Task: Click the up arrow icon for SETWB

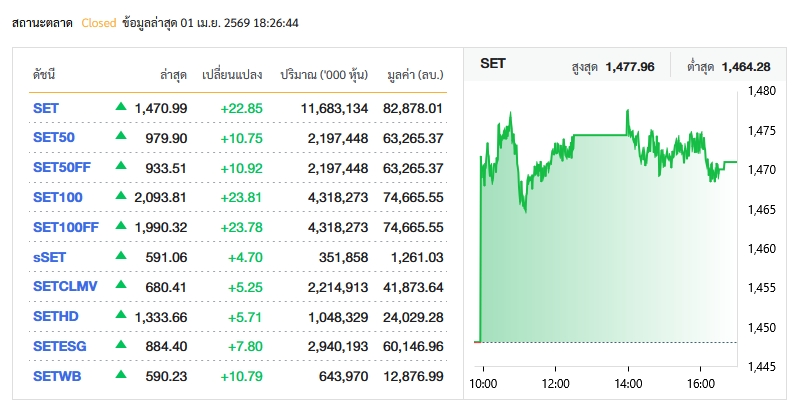Action: click(x=121, y=376)
